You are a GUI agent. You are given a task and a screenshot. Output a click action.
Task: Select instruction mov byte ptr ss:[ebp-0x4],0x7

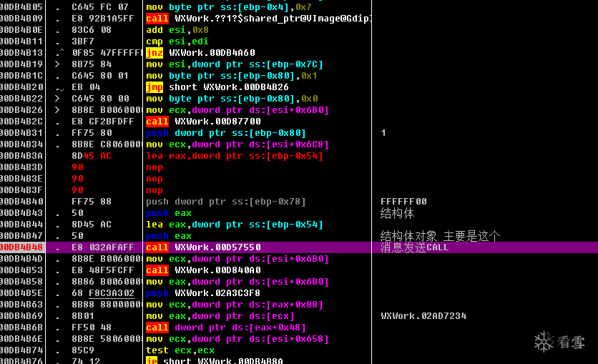[x=229, y=7]
